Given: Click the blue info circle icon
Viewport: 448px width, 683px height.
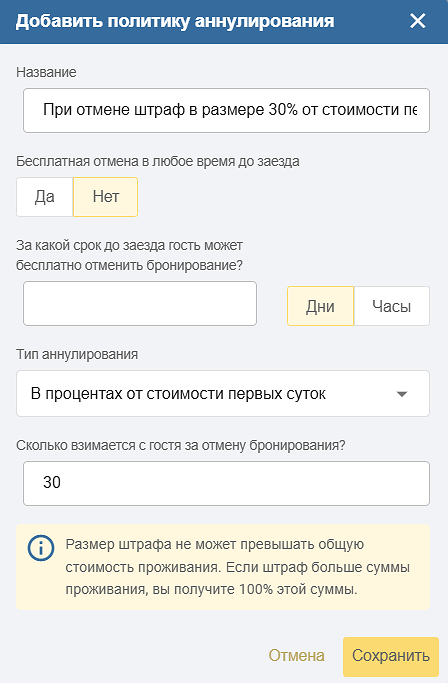Looking at the screenshot, I should (x=41, y=548).
